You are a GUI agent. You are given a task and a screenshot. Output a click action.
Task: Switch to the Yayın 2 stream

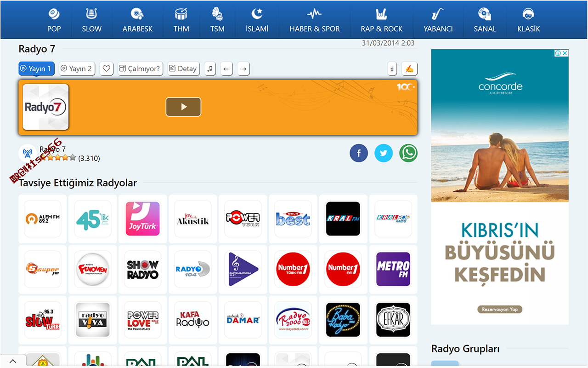coord(77,69)
